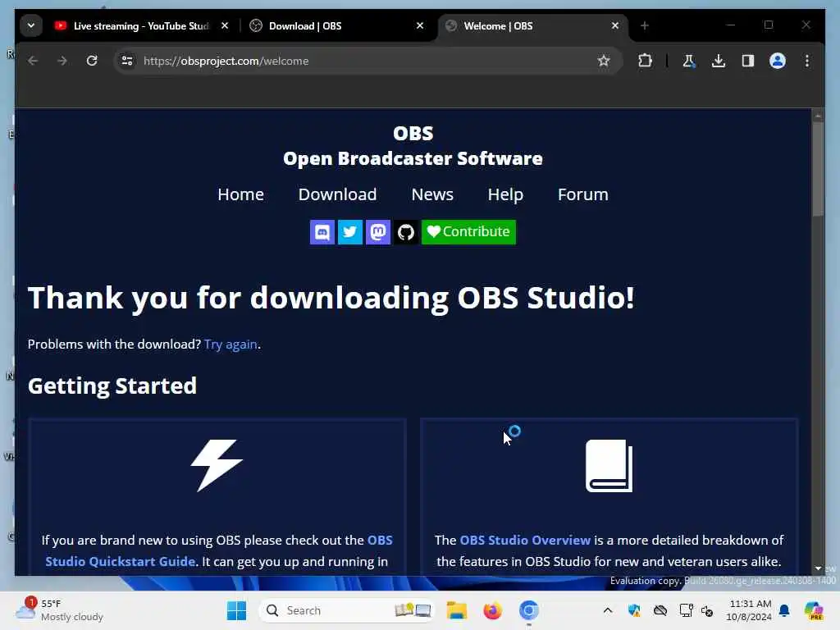Open notifications bell in the tray
The height and width of the screenshot is (630, 840).
784,610
